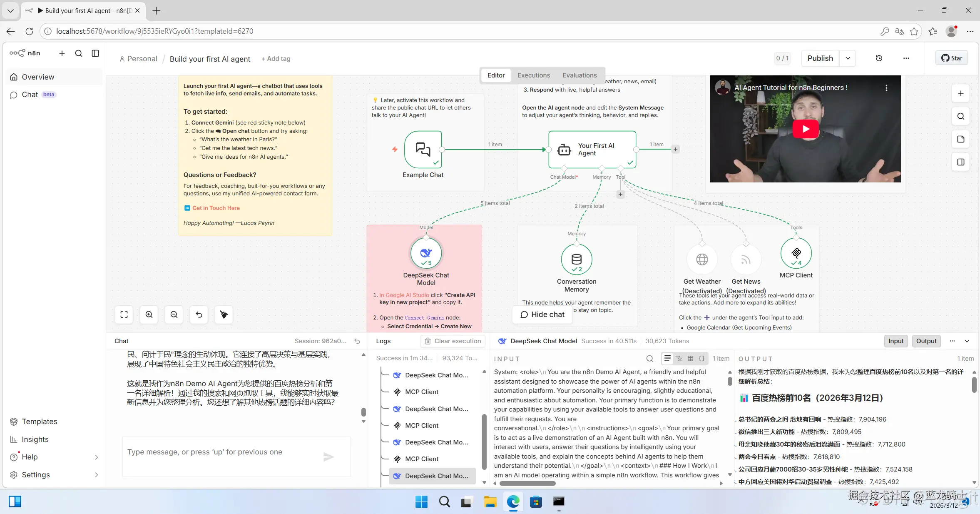Screen dimensions: 980x514
Task: Click the zoom in magnifier on canvas
Action: [x=149, y=314]
